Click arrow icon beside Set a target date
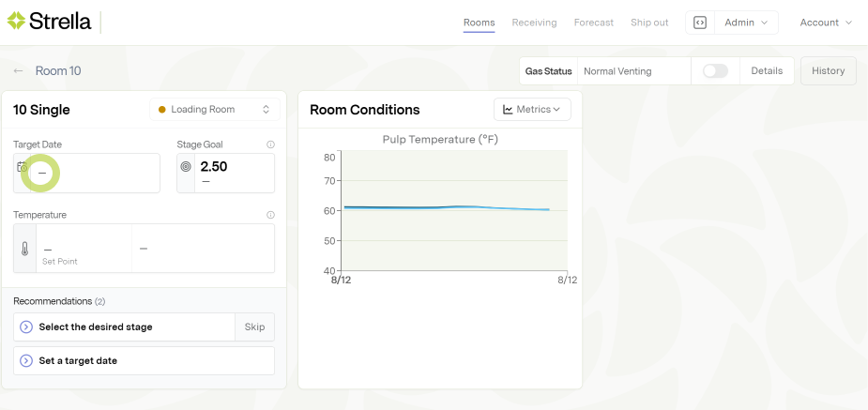The image size is (868, 410). (26, 360)
